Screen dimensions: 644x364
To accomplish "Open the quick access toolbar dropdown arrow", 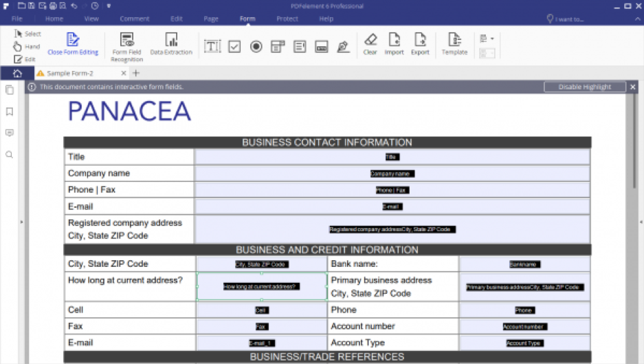I will (109, 6).
